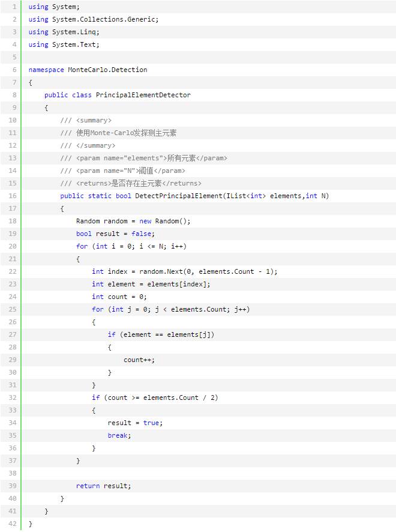Image resolution: width=396 pixels, height=532 pixels.
Task: Click 'using System.Text;' statement
Action: click(64, 44)
